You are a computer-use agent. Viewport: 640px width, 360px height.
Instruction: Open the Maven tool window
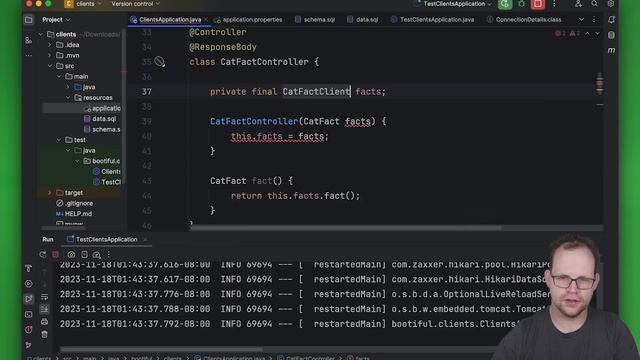pos(611,50)
